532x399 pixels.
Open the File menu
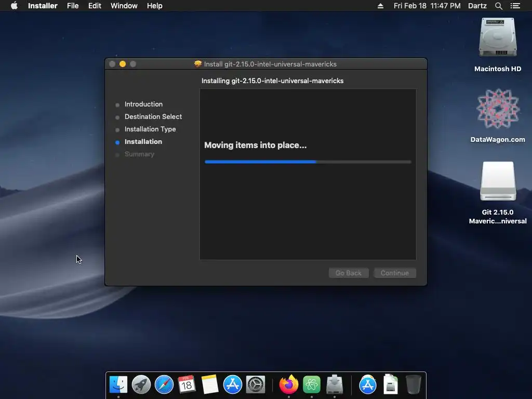[73, 6]
